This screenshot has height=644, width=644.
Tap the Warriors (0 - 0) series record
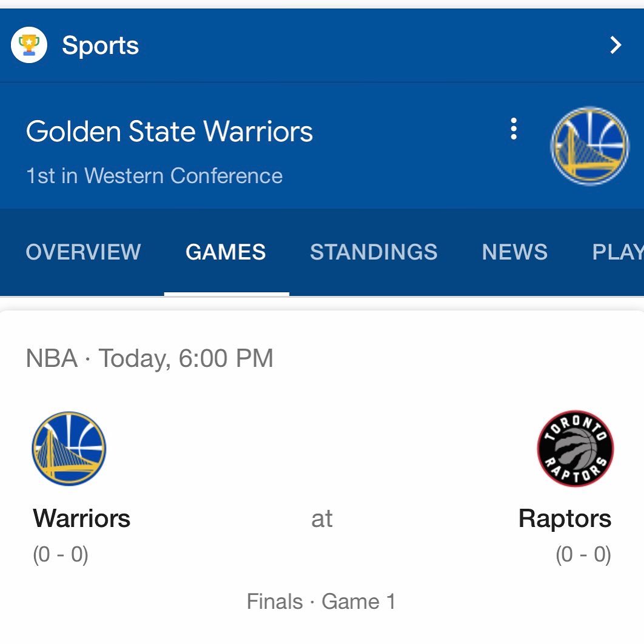[x=61, y=554]
